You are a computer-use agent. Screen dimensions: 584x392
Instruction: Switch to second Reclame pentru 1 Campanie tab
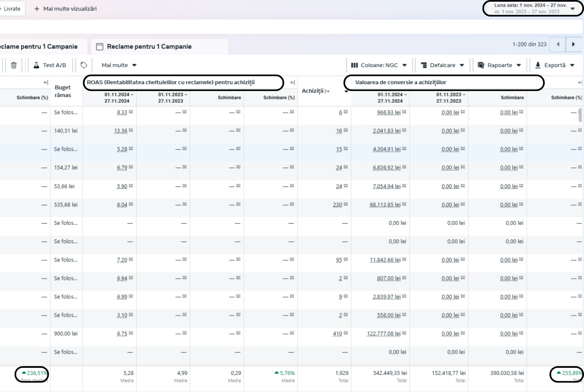point(160,47)
